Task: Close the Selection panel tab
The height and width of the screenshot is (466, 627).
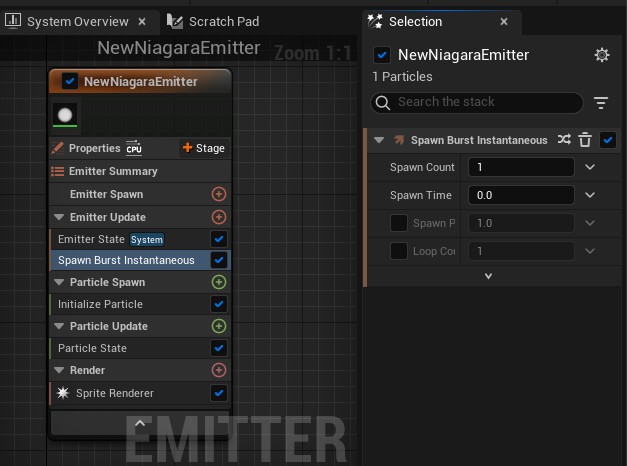Action: [504, 22]
